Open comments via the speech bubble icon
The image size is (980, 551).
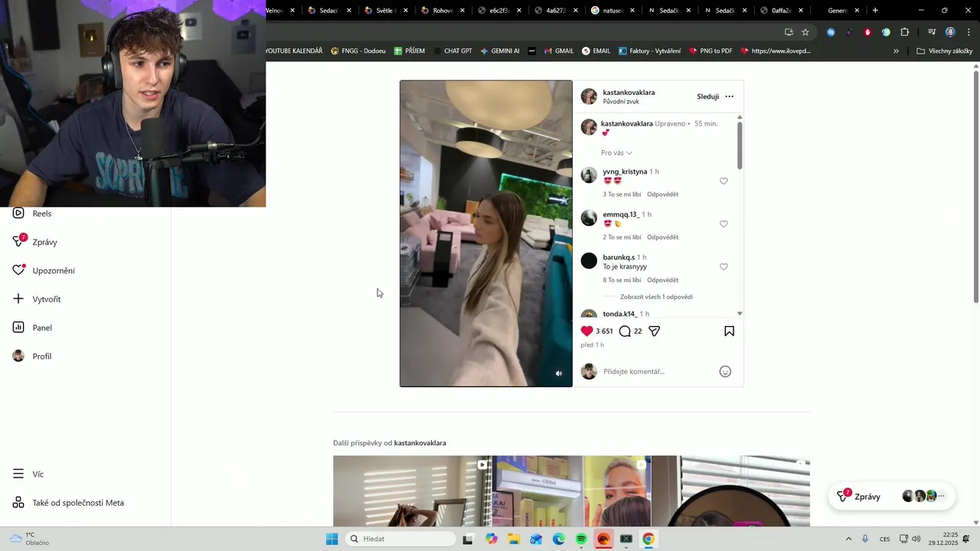click(625, 331)
